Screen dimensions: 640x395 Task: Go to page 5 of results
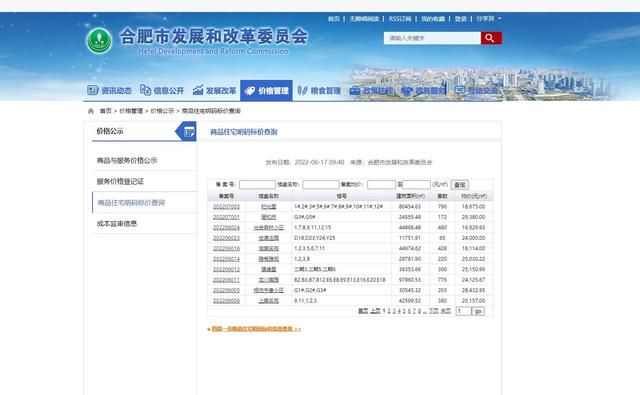coord(404,311)
